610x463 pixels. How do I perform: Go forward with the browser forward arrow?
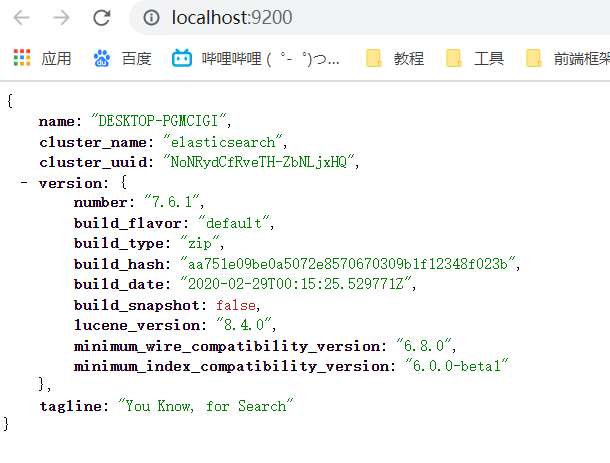(61, 18)
